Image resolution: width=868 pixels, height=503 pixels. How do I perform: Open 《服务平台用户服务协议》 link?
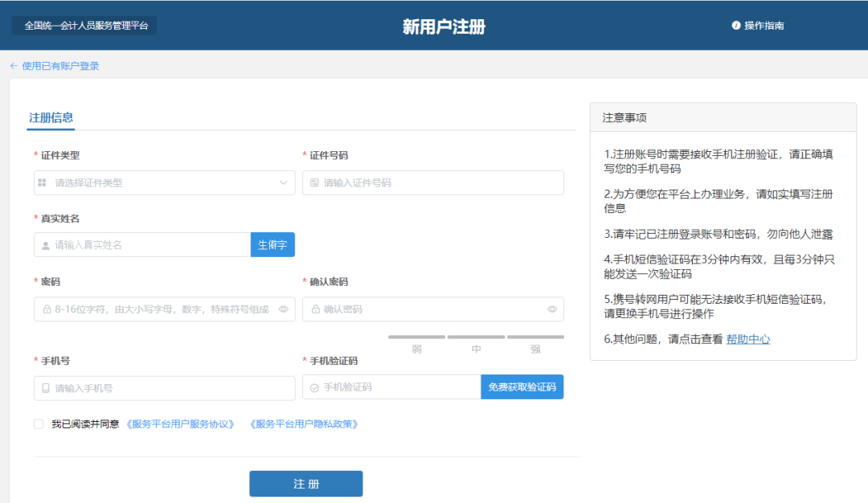point(181,424)
